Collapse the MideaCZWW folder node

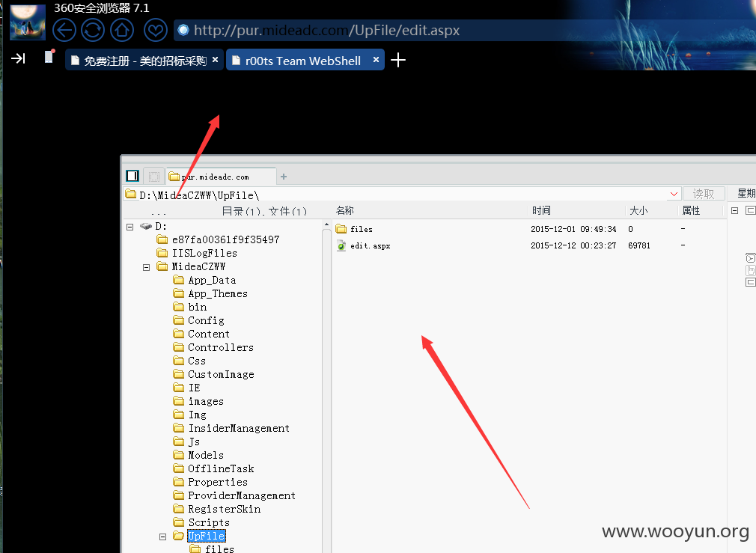(x=146, y=267)
